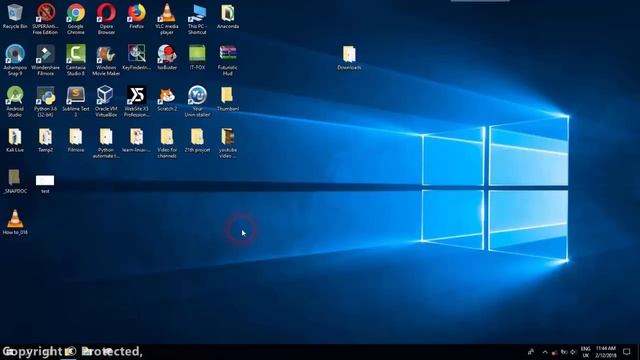Launch SUPERAntiSpyware Free Edition shortcut

pos(45,19)
